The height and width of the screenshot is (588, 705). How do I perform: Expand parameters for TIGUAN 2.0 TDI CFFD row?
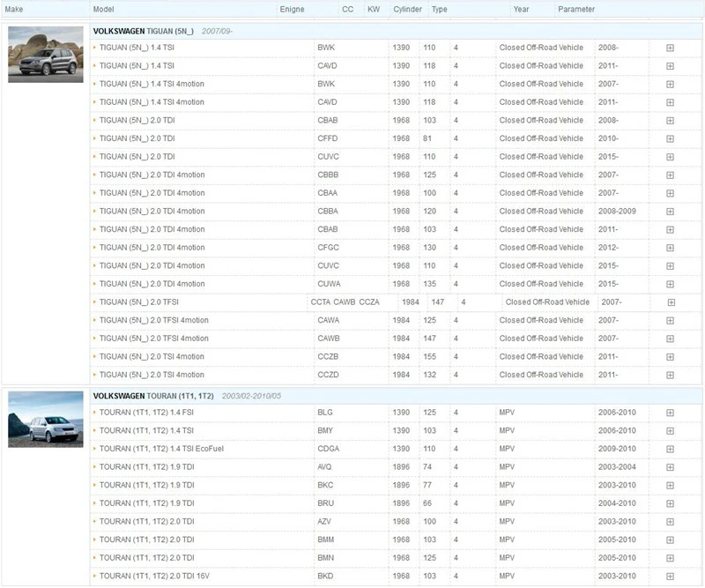pos(670,138)
